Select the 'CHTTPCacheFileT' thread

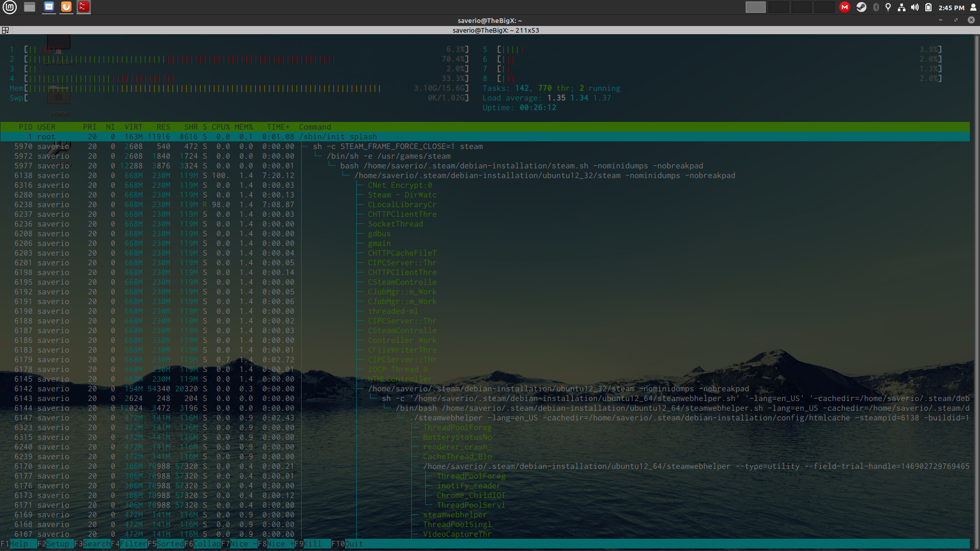coord(402,253)
